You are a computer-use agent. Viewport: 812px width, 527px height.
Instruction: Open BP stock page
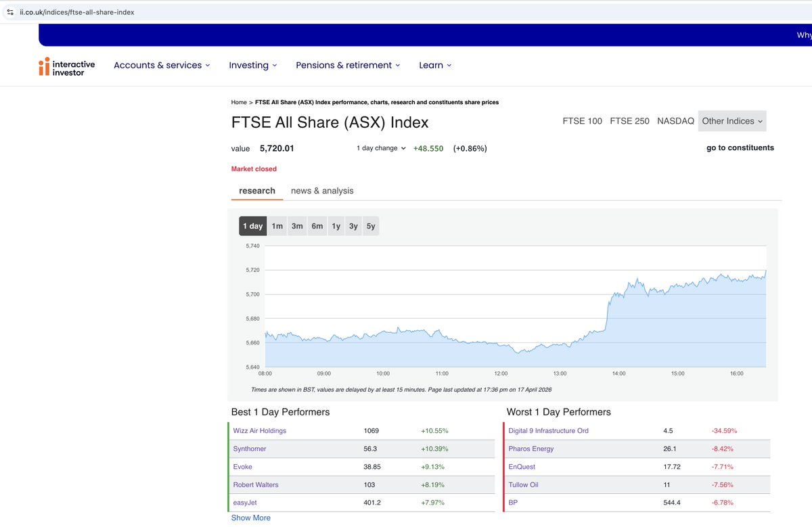513,503
